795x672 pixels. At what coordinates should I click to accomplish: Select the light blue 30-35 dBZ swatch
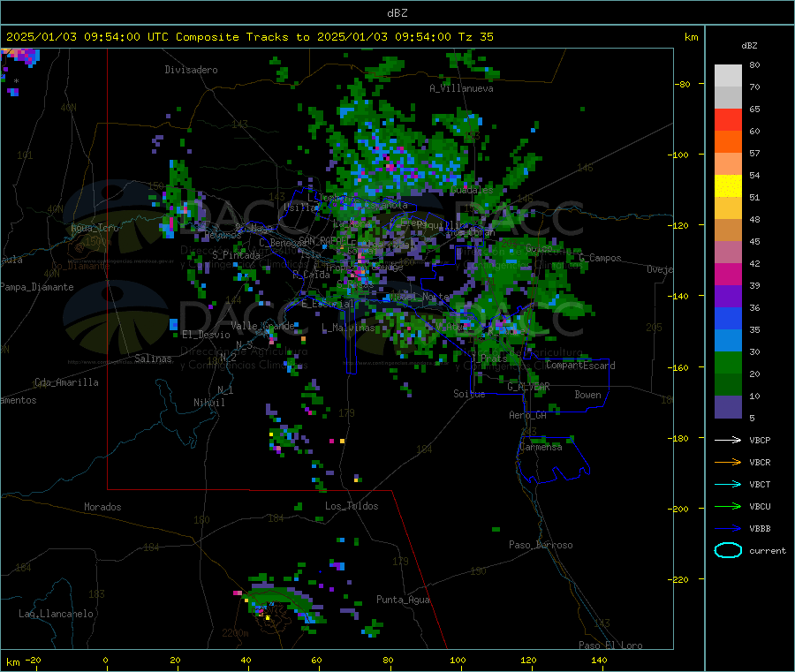point(728,340)
